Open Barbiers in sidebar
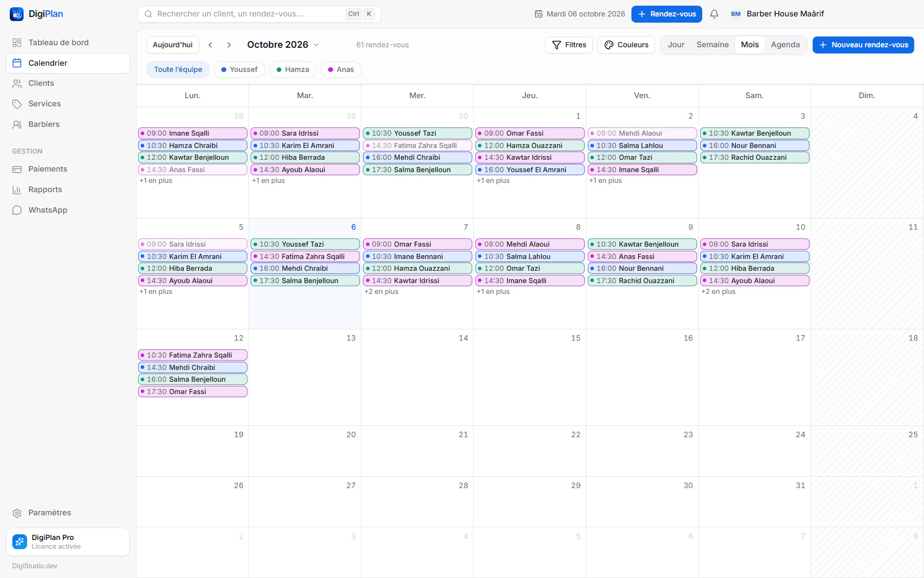Viewport: 924px width, 578px height. pyautogui.click(x=68, y=124)
